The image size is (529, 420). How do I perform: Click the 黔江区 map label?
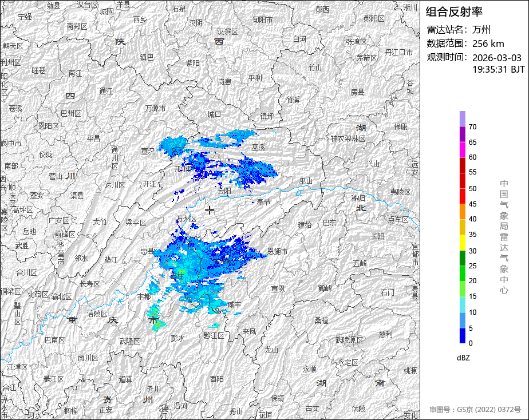click(214, 335)
